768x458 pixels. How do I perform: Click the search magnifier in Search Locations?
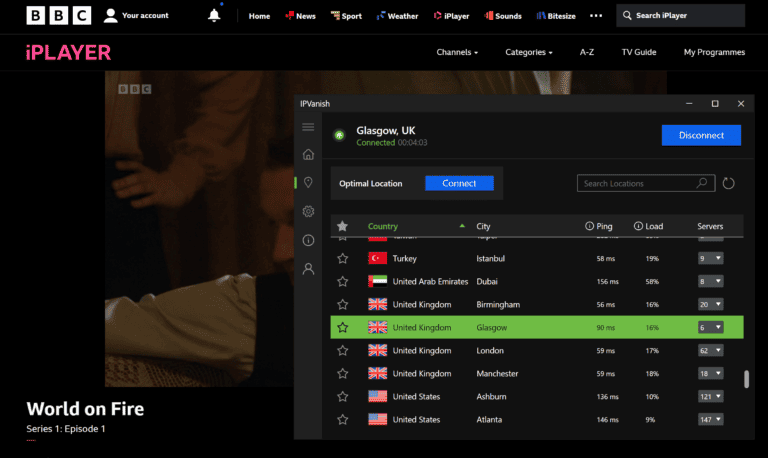pyautogui.click(x=702, y=183)
